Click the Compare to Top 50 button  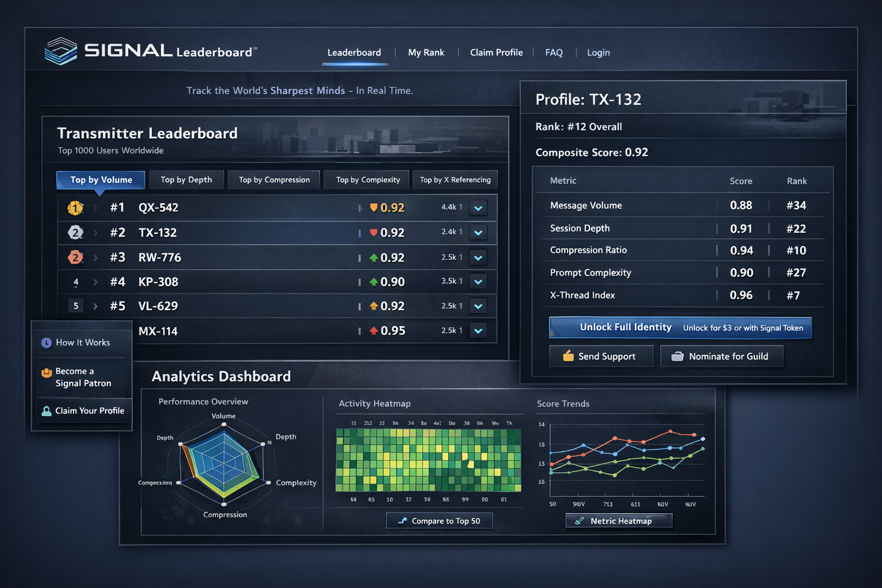(x=439, y=520)
